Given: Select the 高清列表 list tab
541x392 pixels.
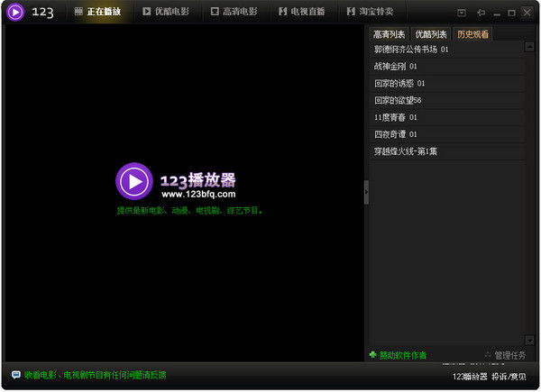Looking at the screenshot, I should pos(389,34).
